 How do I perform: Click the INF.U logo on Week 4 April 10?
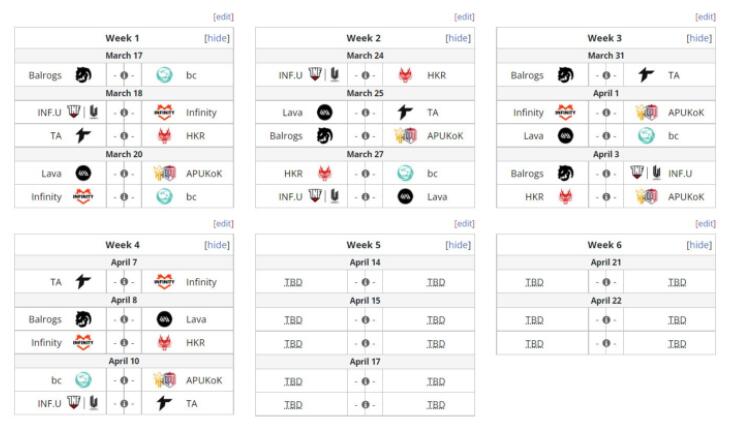[83, 403]
